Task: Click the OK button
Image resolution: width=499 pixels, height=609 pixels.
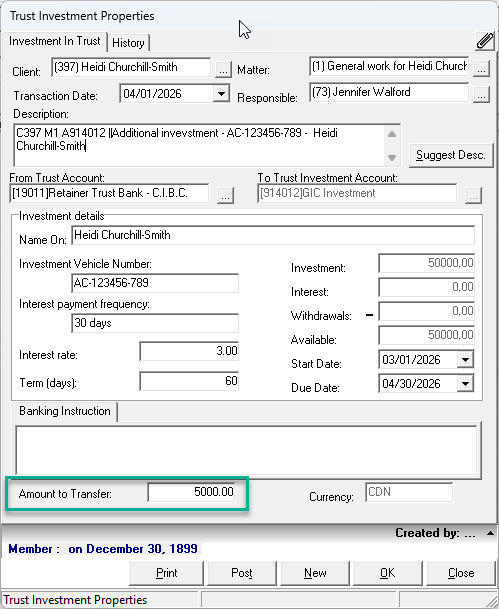Action: (388, 573)
